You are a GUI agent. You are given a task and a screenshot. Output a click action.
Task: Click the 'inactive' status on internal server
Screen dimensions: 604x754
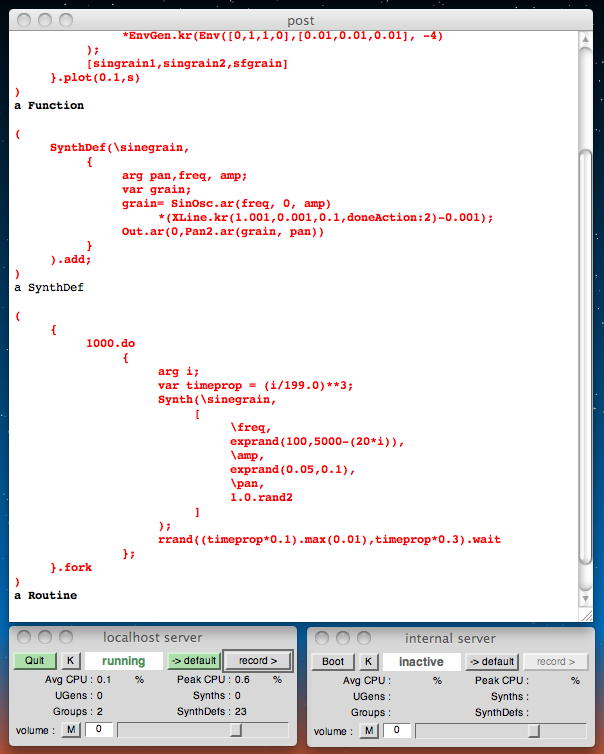421,662
